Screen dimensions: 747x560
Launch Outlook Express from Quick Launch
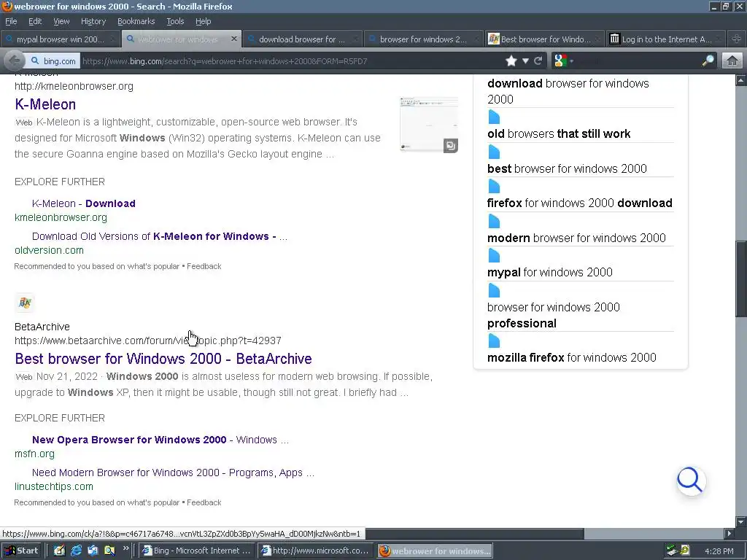93,551
